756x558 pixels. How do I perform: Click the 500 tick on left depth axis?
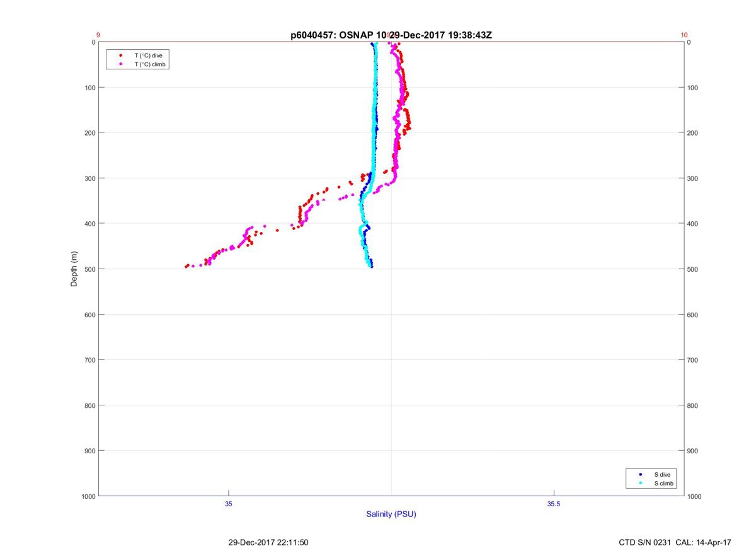[89, 269]
